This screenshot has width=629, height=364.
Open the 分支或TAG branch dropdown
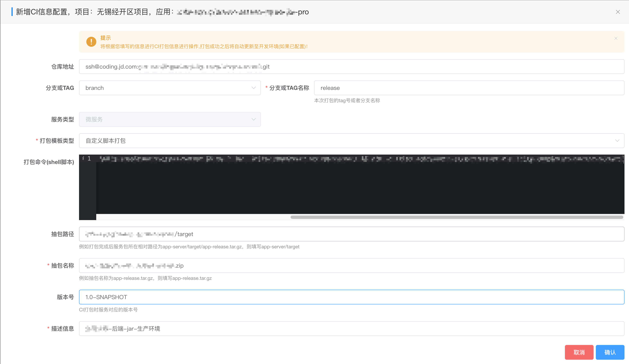170,88
